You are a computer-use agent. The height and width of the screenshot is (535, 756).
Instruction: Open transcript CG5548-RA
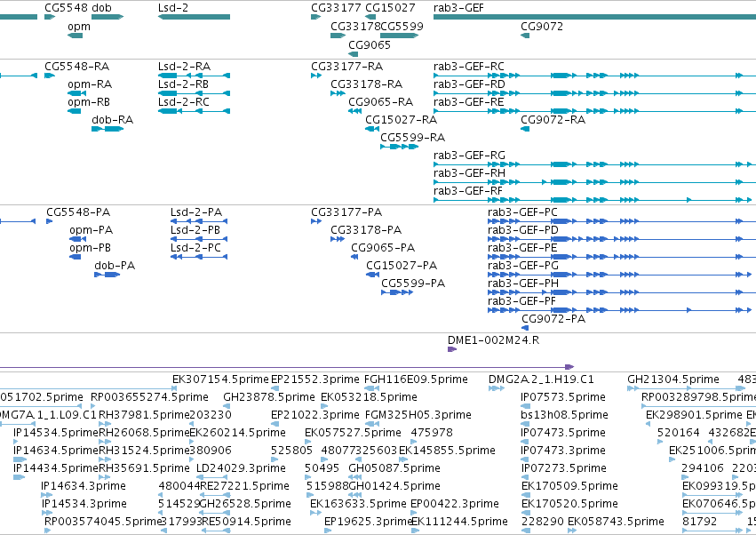[76, 66]
